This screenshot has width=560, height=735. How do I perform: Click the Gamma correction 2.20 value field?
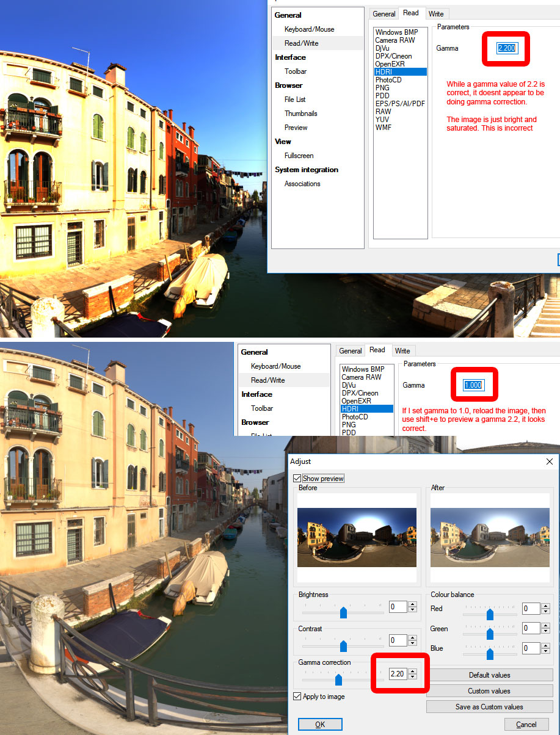[398, 674]
